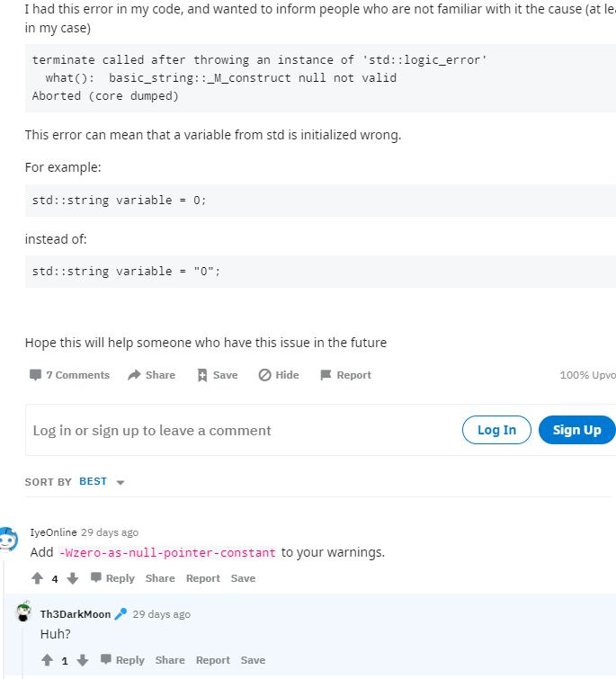Click the Log In button
The height and width of the screenshot is (679, 616).
pyautogui.click(x=496, y=430)
